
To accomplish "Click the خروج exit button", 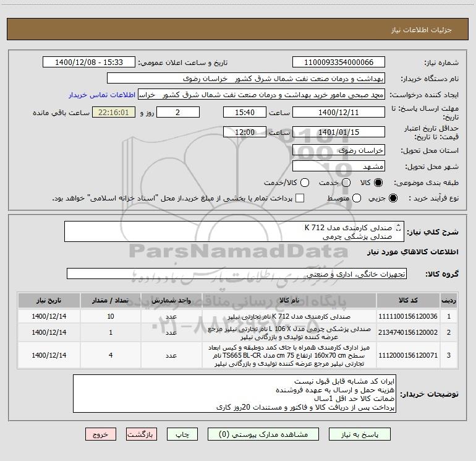I will 101,434.
